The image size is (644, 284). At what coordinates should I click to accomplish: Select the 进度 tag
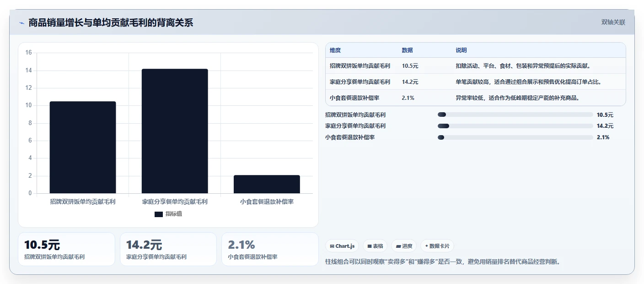click(404, 246)
